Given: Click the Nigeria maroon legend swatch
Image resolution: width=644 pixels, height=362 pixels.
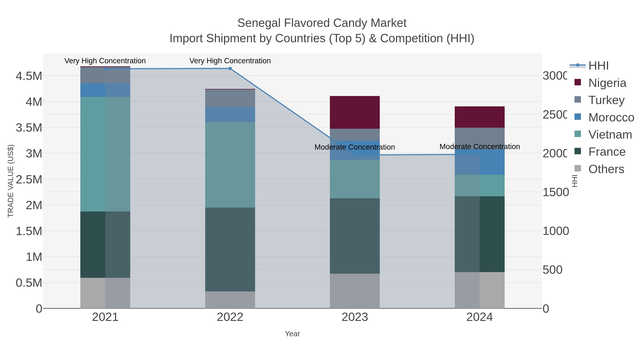Looking at the screenshot, I should coord(578,82).
